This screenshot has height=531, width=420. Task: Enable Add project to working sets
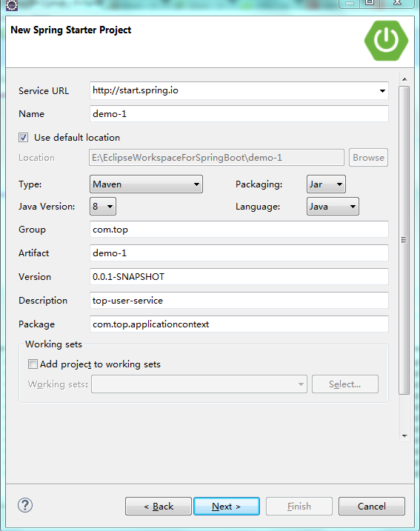point(33,364)
